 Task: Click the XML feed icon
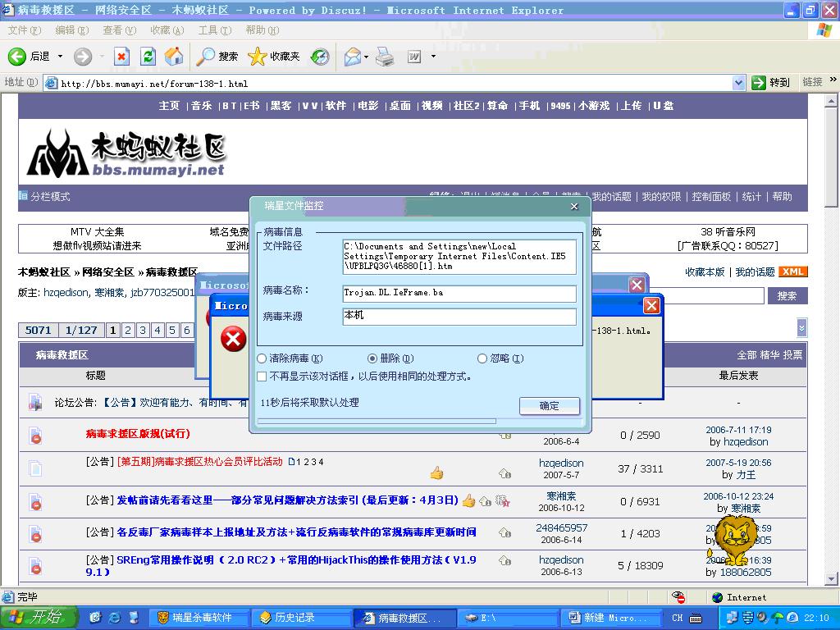792,272
